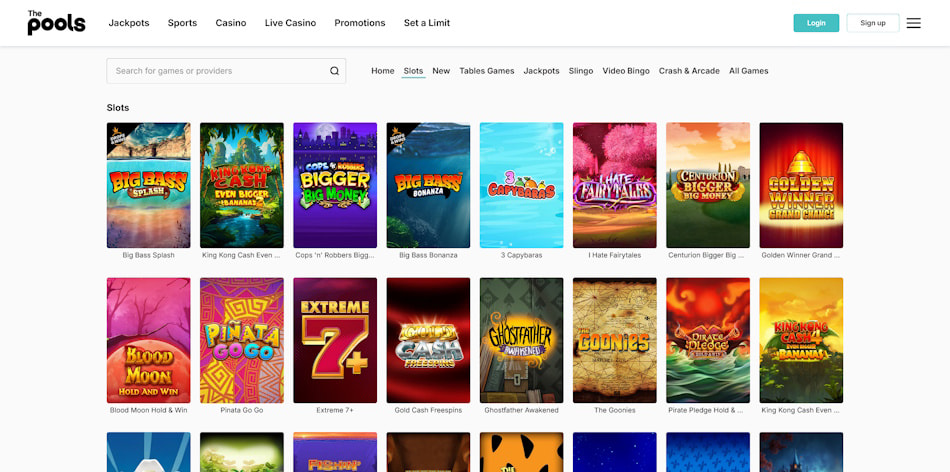
Task: Focus the games or providers search field
Action: pos(226,71)
